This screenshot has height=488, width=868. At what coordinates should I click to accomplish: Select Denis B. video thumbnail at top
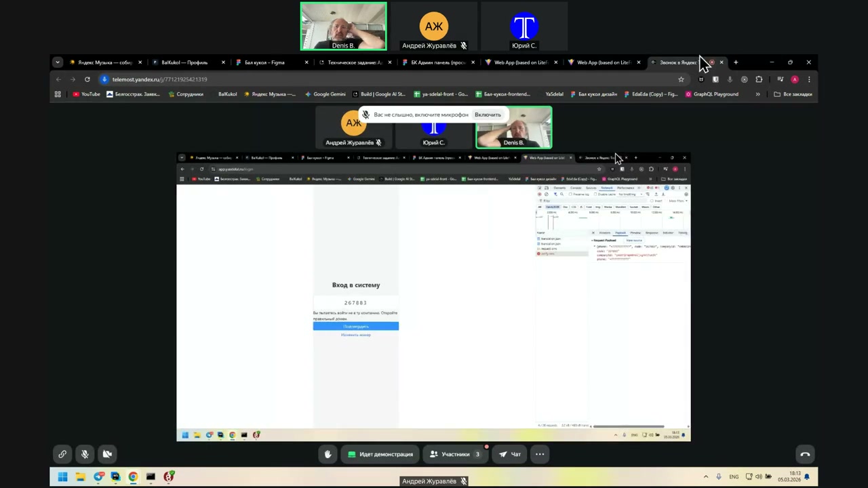coord(344,26)
